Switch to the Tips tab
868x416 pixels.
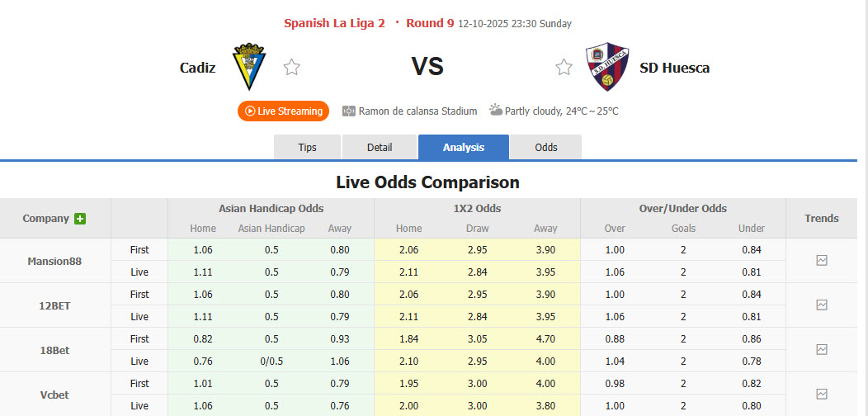coord(307,147)
